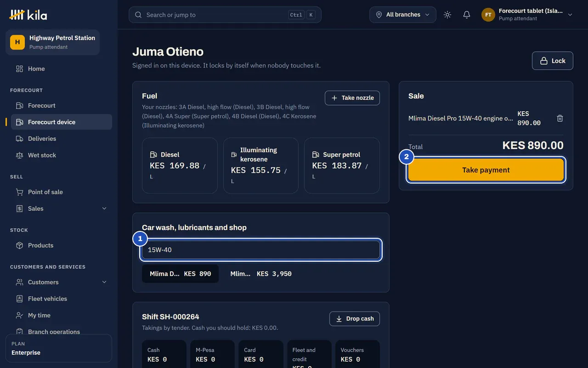Click the Card takings tile
This screenshot has width=588, height=368.
[261, 354]
